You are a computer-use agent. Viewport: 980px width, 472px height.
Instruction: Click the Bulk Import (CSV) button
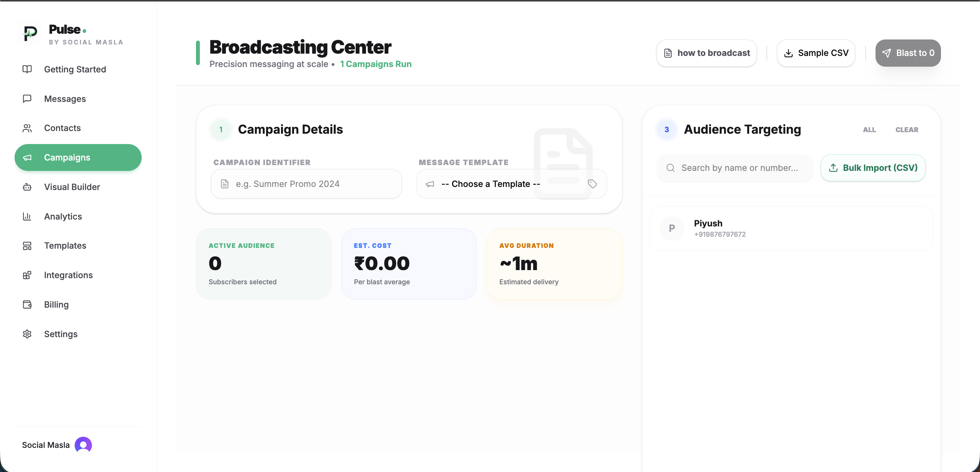click(873, 168)
